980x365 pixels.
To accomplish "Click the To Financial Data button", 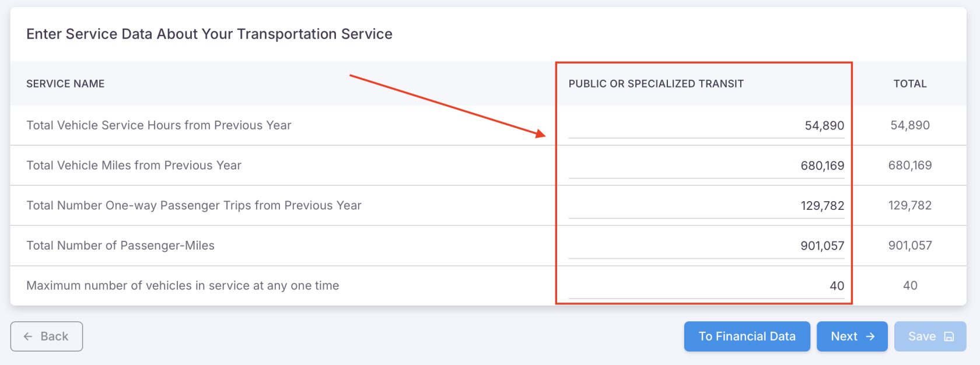I will pos(747,336).
